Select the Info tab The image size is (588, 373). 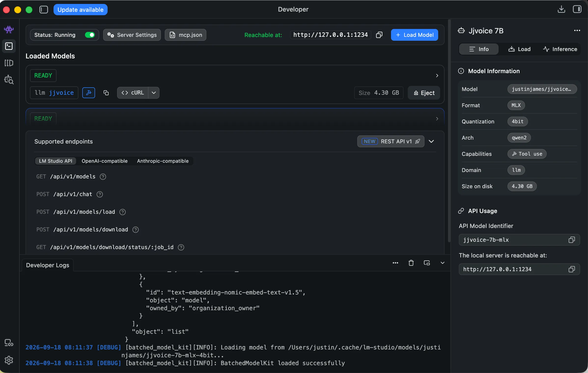[x=479, y=49]
